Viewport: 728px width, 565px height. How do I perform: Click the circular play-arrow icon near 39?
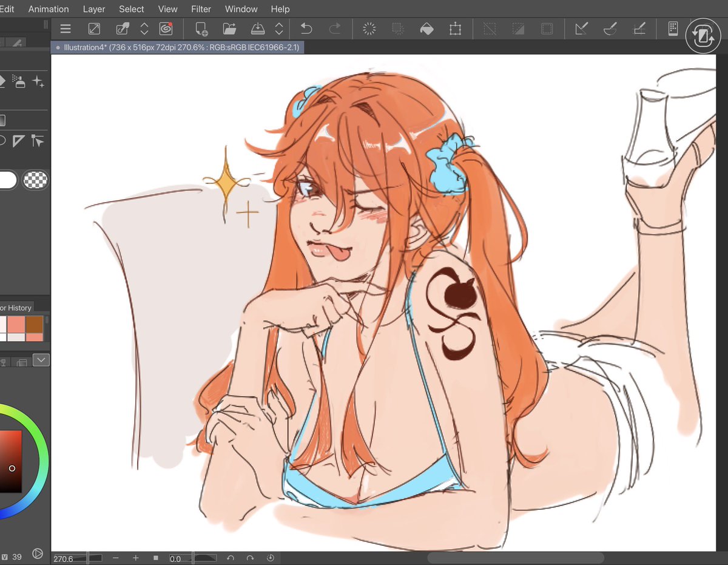pyautogui.click(x=38, y=553)
